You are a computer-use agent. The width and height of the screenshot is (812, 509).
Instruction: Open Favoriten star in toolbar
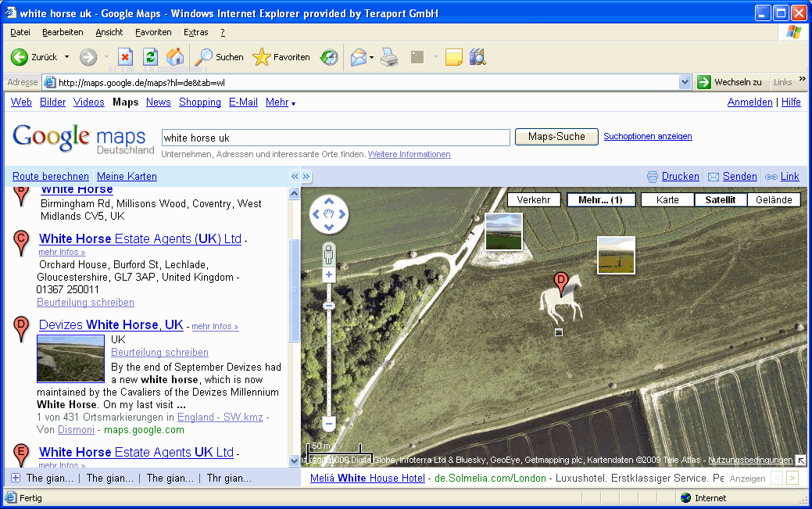(x=281, y=57)
